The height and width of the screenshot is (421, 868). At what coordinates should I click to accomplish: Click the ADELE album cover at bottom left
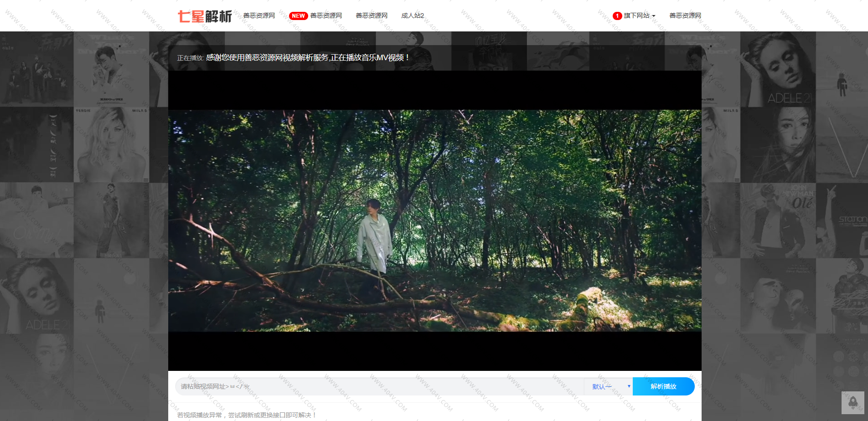coord(36,296)
